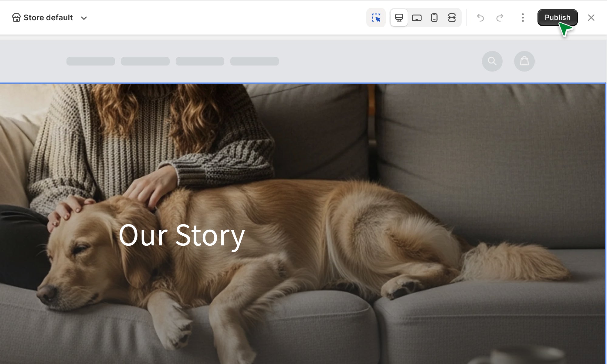Click the search magnifier in preview header
Image resolution: width=607 pixels, height=364 pixels.
(x=492, y=61)
